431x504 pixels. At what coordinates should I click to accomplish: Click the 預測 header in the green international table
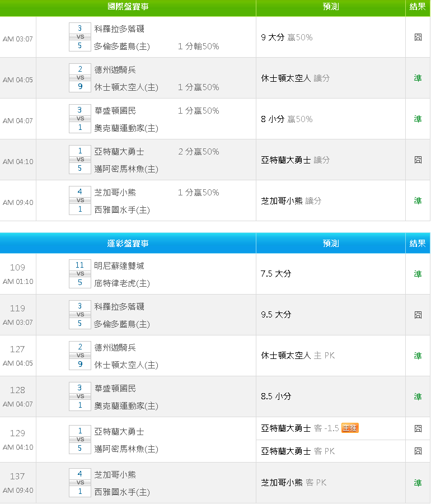click(330, 7)
